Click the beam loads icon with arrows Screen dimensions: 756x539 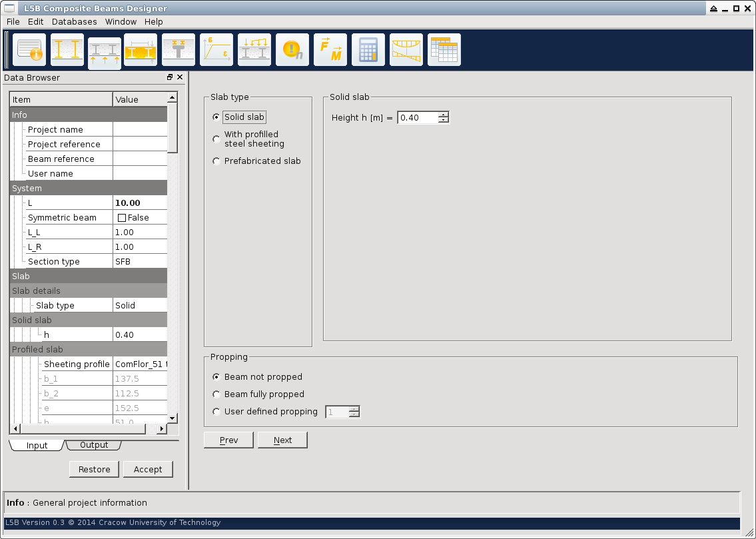click(x=254, y=51)
